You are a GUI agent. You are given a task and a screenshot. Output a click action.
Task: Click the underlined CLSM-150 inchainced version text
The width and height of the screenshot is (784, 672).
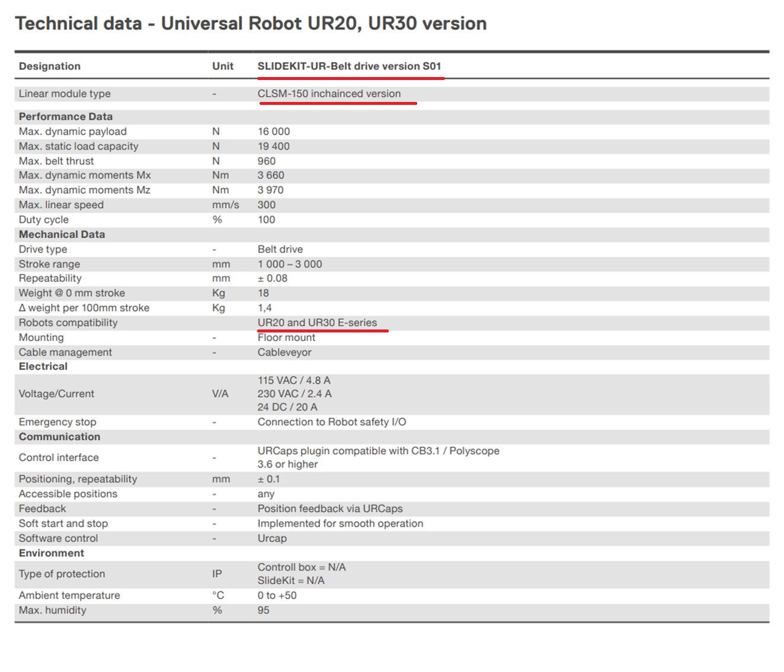point(329,94)
